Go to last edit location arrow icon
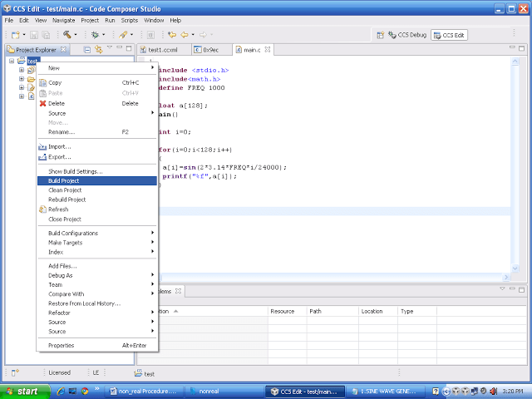 coord(172,35)
